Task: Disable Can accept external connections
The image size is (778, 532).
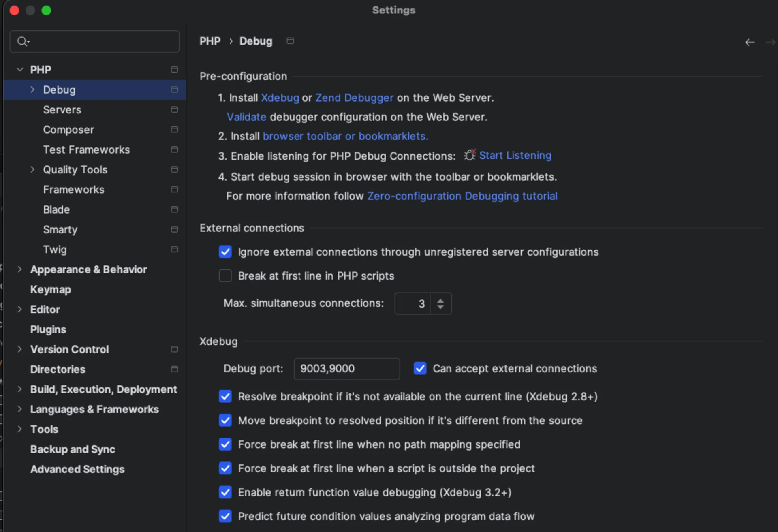Action: pos(420,368)
